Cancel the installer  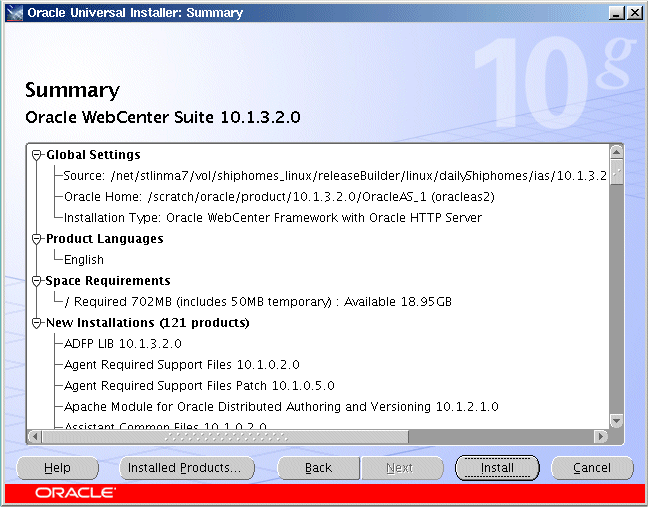click(592, 468)
